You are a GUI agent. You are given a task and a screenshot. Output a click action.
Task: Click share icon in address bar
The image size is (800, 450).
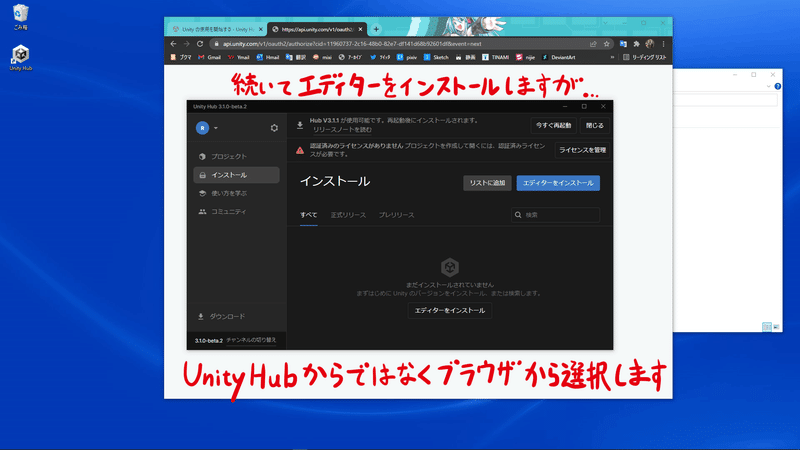[593, 44]
